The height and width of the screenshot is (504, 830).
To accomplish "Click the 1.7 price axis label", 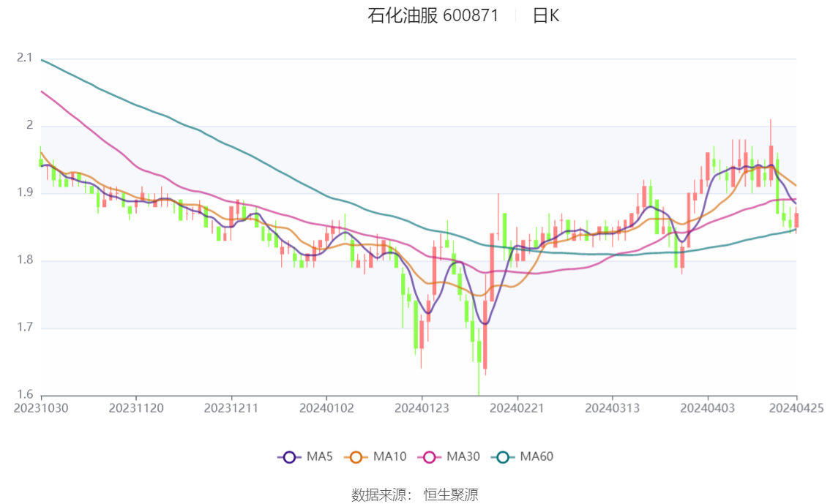I will tap(24, 327).
